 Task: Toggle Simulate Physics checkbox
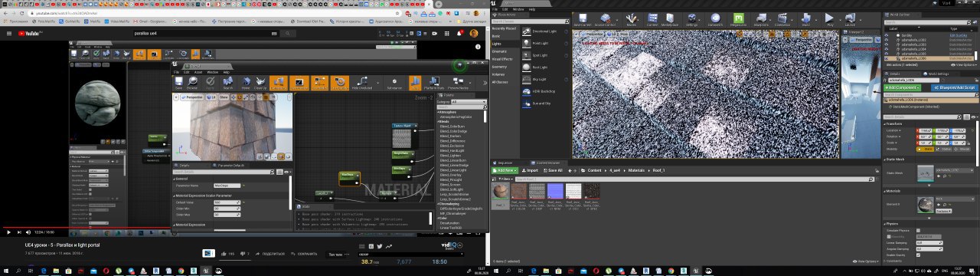(918, 230)
